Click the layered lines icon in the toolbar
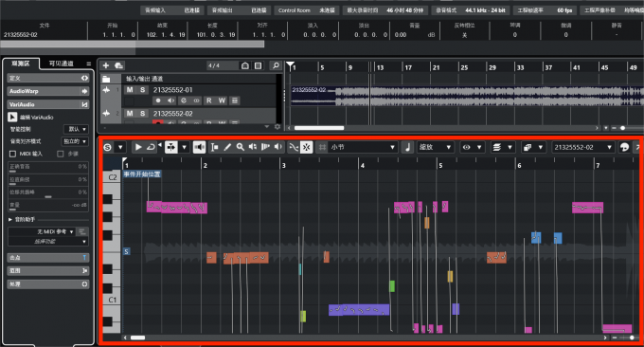 point(497,147)
